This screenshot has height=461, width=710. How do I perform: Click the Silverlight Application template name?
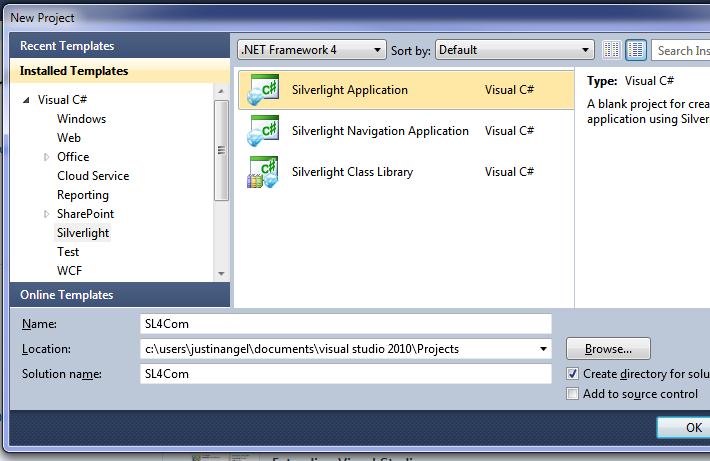click(350, 90)
